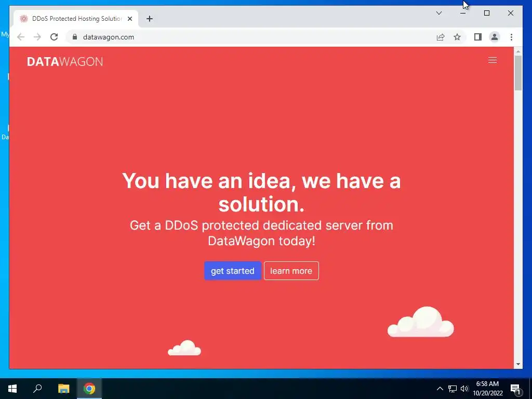This screenshot has height=399, width=532.
Task: Open a new tab with plus
Action: point(150,19)
